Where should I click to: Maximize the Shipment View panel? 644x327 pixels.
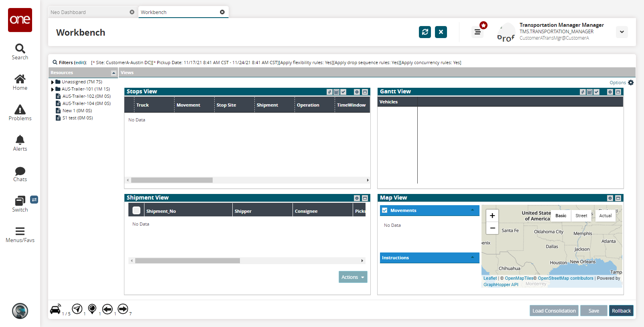point(365,198)
